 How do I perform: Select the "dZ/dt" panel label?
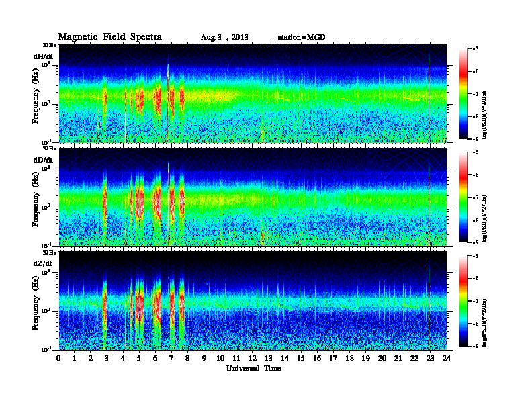pyautogui.click(x=43, y=263)
